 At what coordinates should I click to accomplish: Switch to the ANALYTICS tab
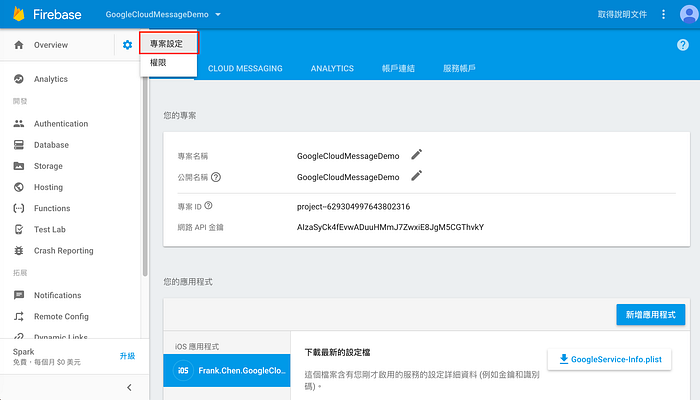[332, 68]
